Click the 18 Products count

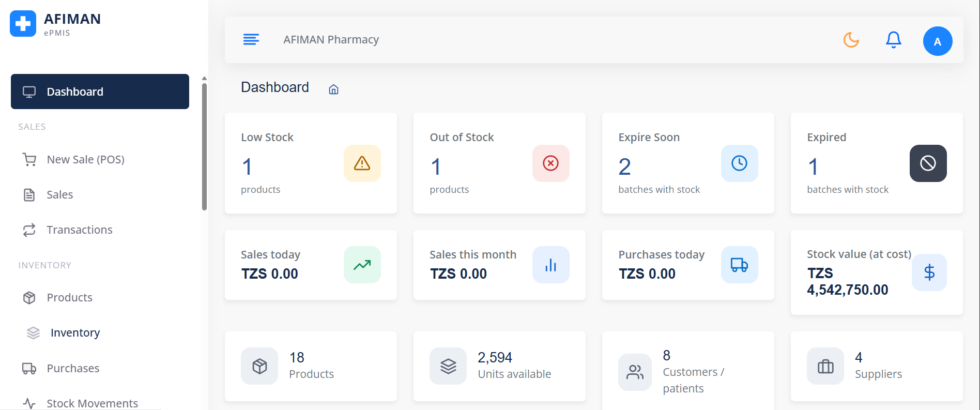[297, 357]
